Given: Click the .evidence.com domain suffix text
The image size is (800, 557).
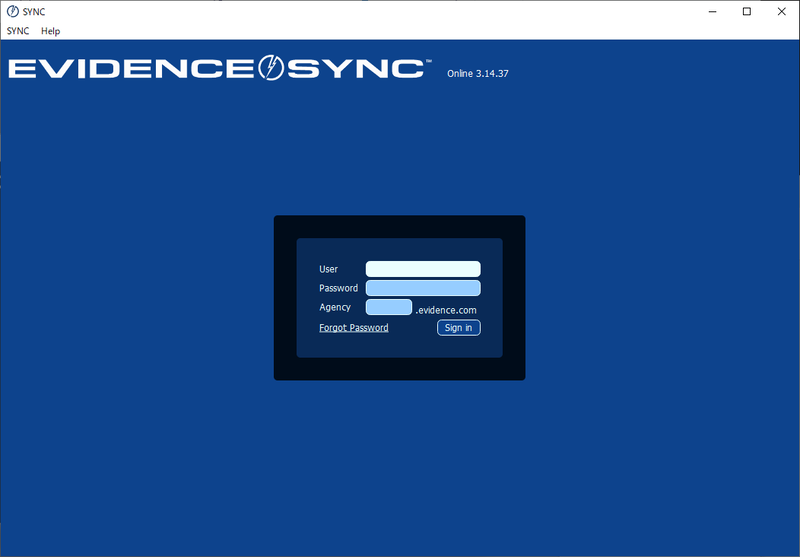Looking at the screenshot, I should [446, 310].
